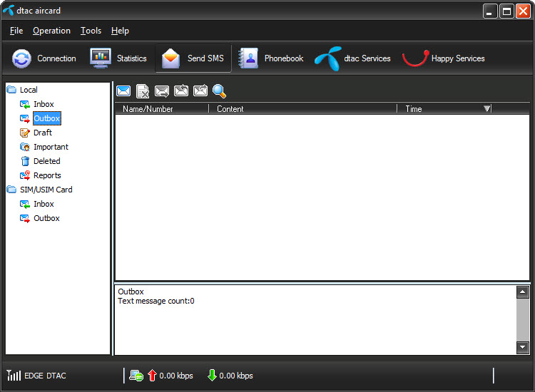The width and height of the screenshot is (535, 392).
Task: Click the EDGE DTAC network label
Action: (x=45, y=376)
